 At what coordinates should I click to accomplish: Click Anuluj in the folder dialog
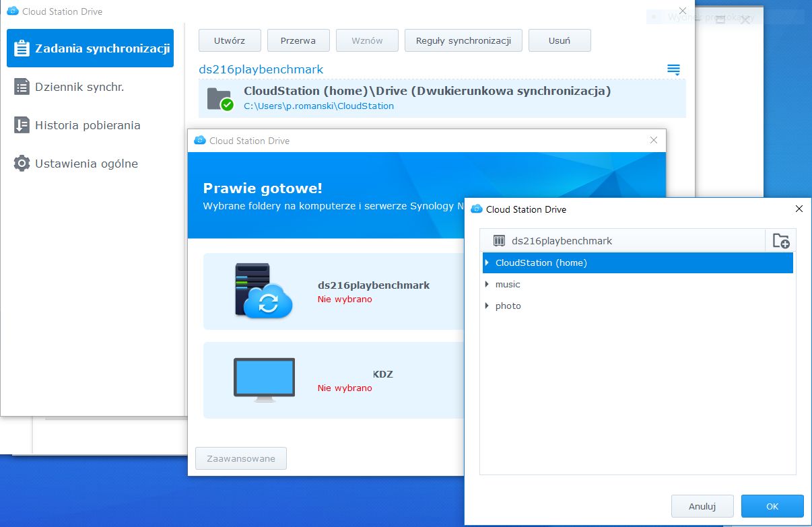[702, 506]
